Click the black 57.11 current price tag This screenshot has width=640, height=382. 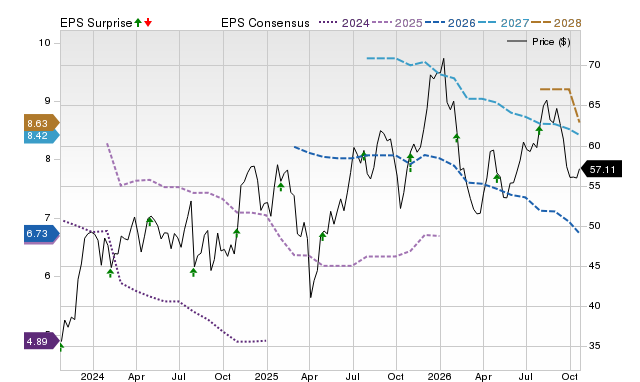[601, 169]
